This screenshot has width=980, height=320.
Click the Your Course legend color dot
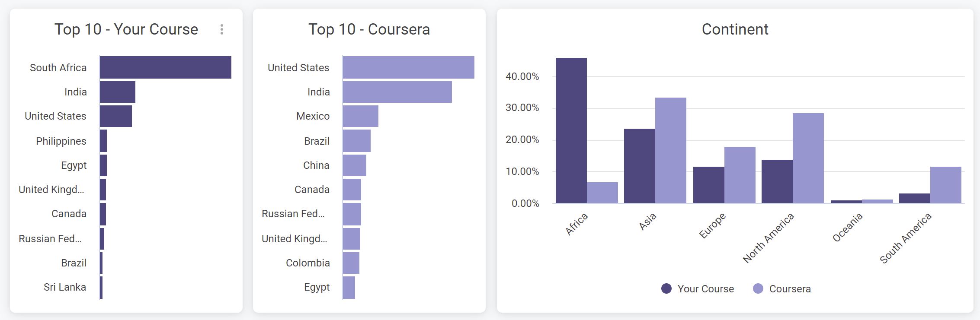point(666,288)
